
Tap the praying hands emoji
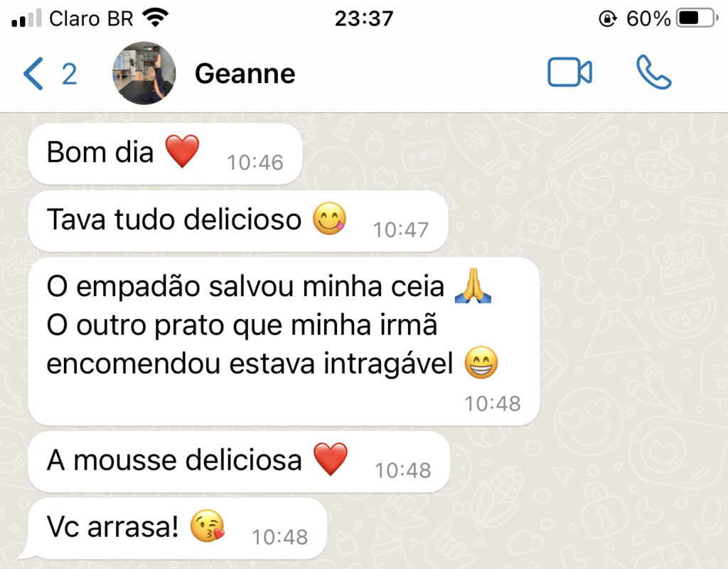pyautogui.click(x=473, y=286)
